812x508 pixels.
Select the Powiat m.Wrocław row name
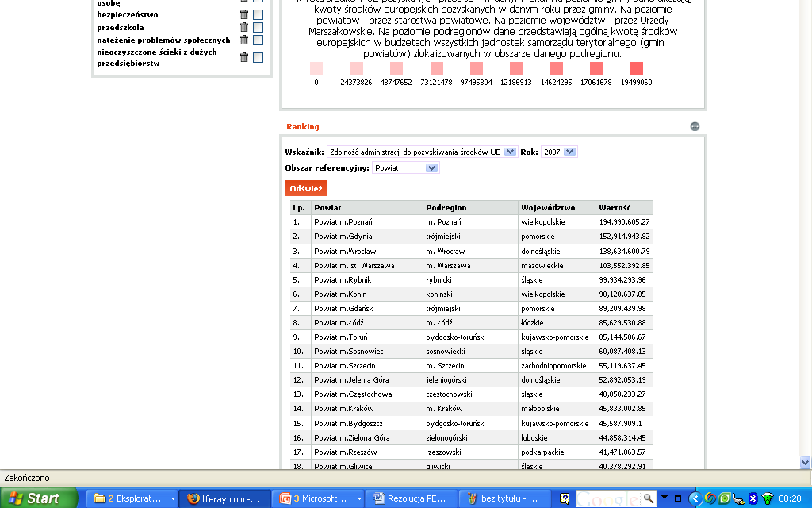pos(345,251)
